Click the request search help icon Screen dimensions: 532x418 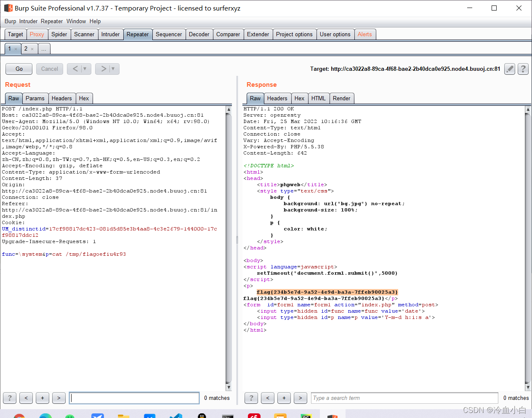10,398
